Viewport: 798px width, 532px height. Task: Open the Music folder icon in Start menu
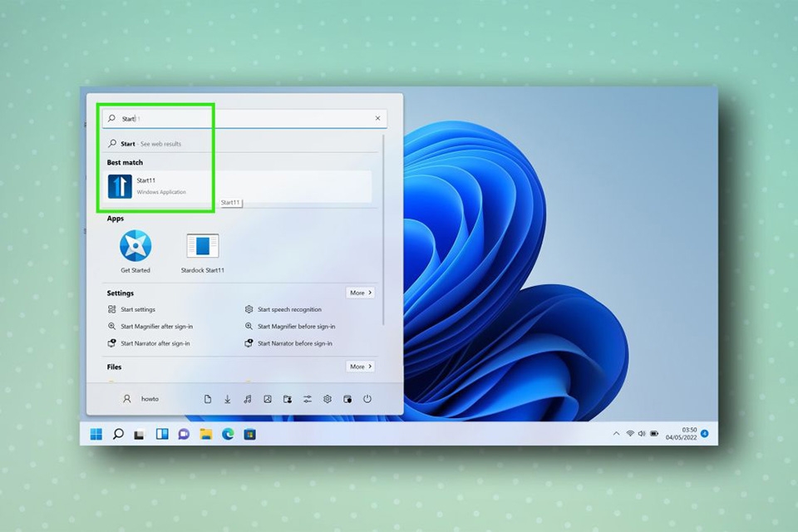(x=247, y=399)
